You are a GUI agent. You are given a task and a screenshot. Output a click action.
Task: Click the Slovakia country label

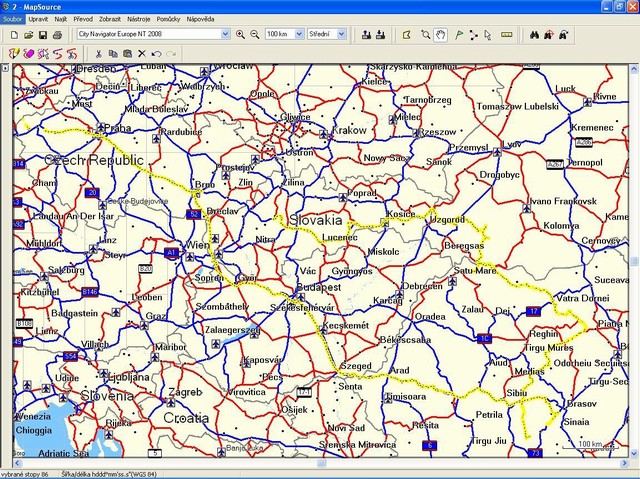coord(316,220)
